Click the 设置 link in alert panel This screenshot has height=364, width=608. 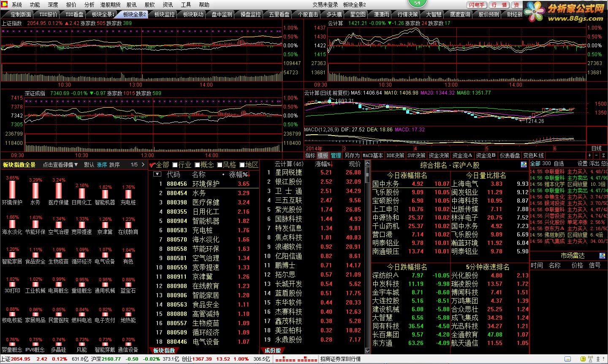[x=582, y=163]
